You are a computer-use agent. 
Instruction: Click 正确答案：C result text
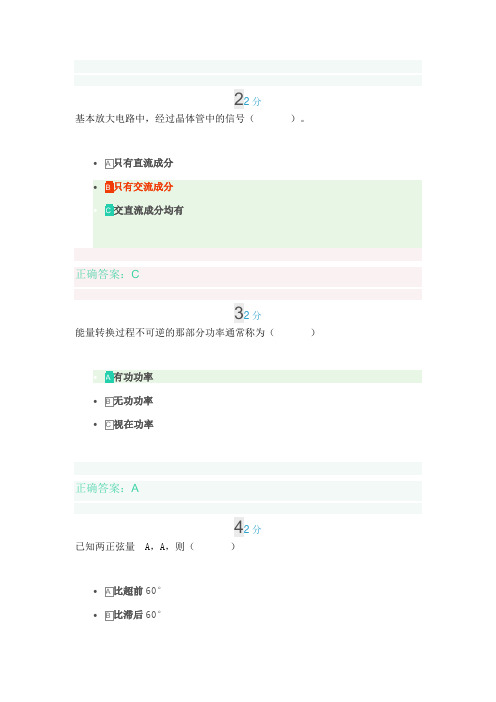(x=107, y=274)
